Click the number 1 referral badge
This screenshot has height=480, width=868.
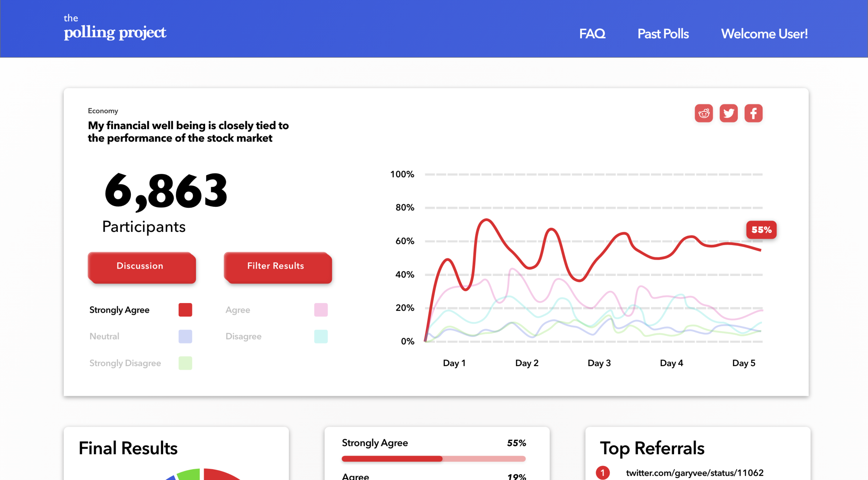click(x=602, y=473)
